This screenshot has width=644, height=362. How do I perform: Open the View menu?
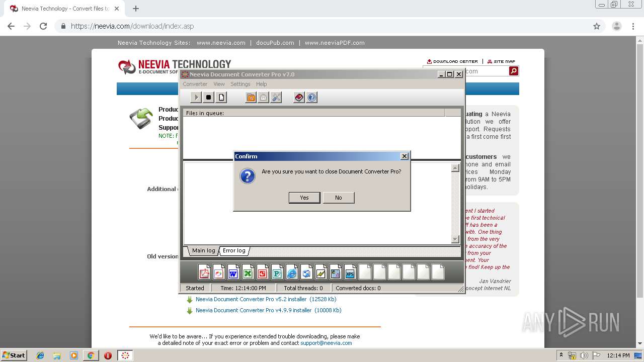[x=219, y=84]
